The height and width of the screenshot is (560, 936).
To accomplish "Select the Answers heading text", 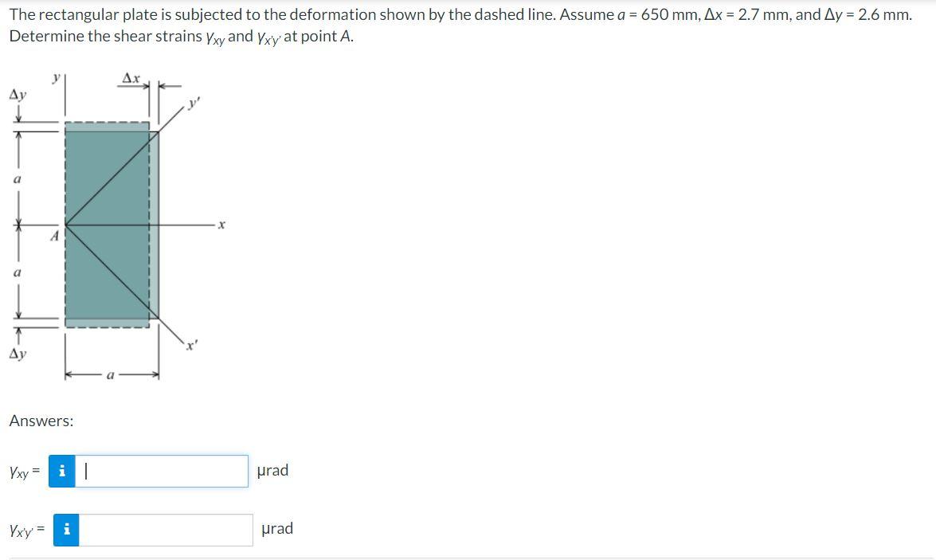I will (x=37, y=421).
